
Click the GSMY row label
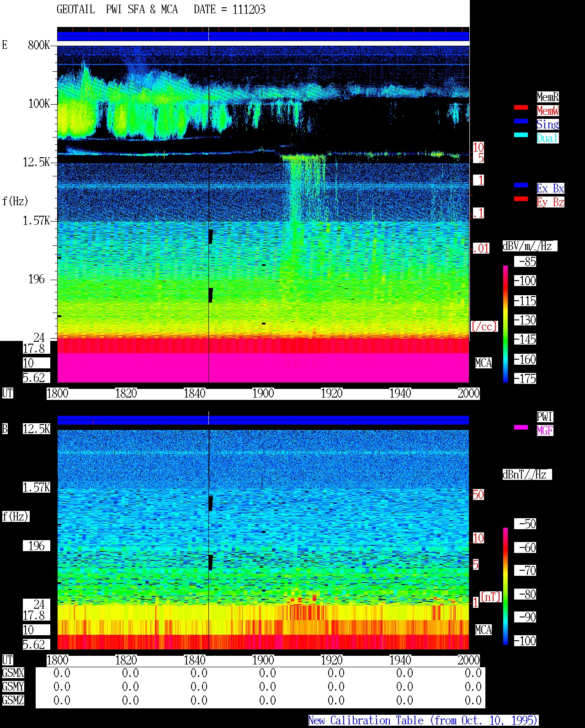[x=13, y=687]
